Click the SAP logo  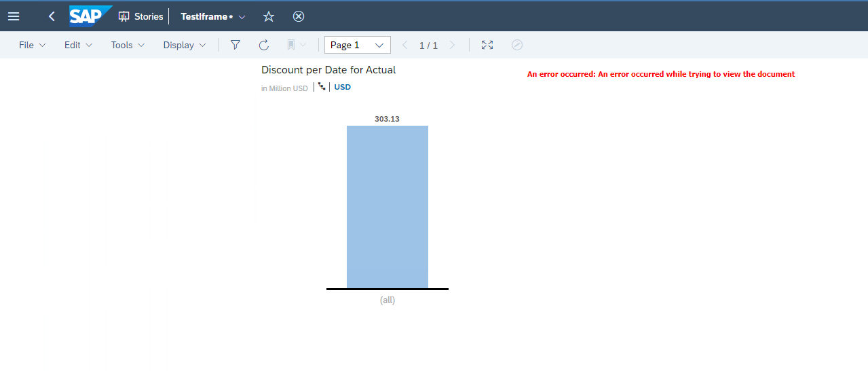point(90,16)
